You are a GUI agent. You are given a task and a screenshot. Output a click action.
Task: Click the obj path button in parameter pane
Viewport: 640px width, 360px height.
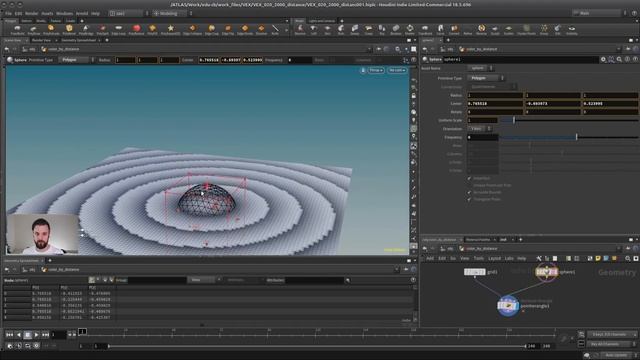coord(447,49)
